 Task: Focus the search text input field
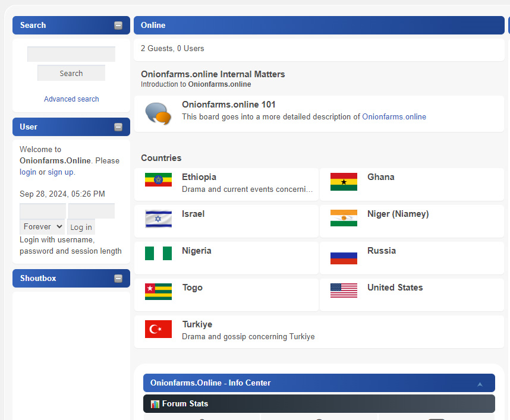[x=71, y=54]
